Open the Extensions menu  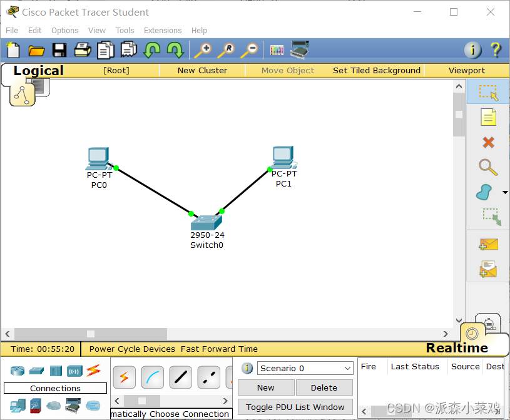[x=163, y=30]
